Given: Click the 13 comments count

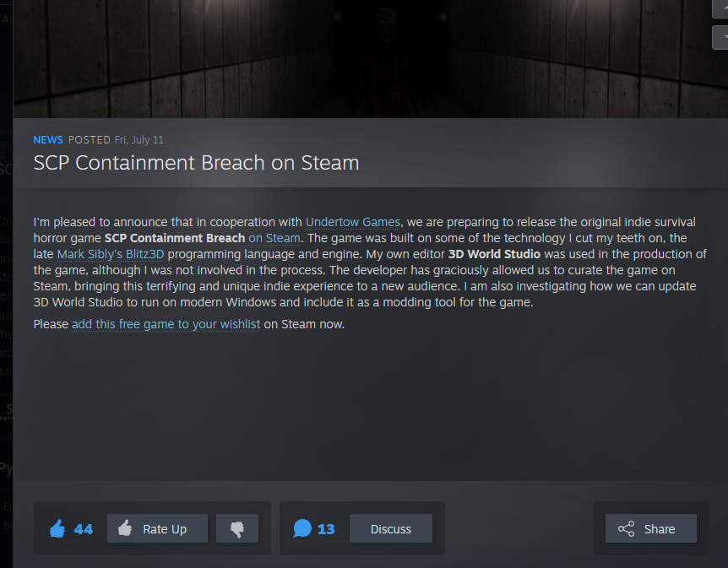Looking at the screenshot, I should (x=326, y=529).
